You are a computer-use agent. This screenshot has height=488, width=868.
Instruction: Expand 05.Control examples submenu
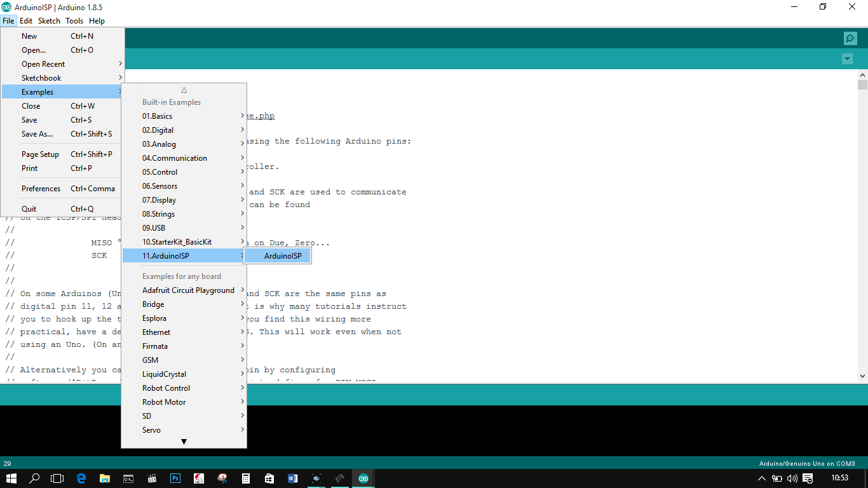tap(184, 172)
